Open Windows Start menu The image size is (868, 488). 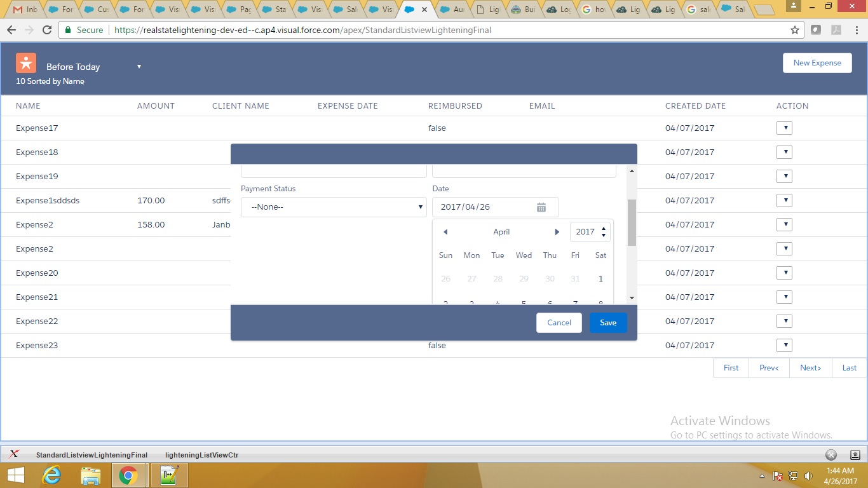[16, 475]
